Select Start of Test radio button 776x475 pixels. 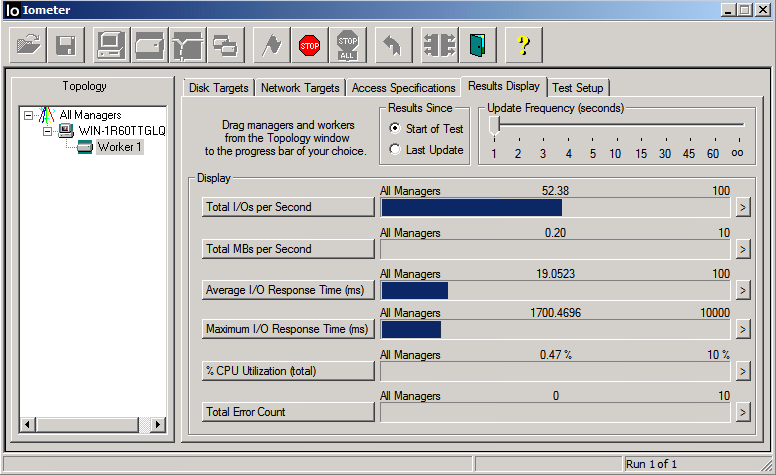click(395, 128)
